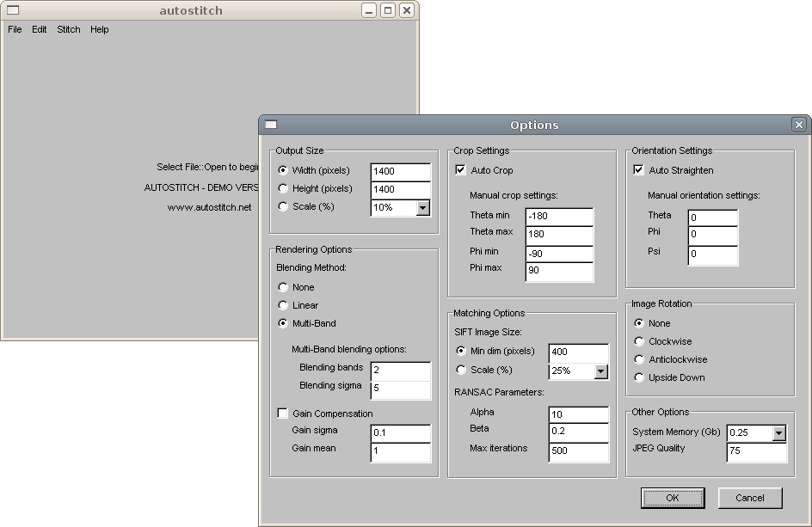Click the autostitch window menu icon
Viewport: 812px width, 527px height.
coord(13,10)
